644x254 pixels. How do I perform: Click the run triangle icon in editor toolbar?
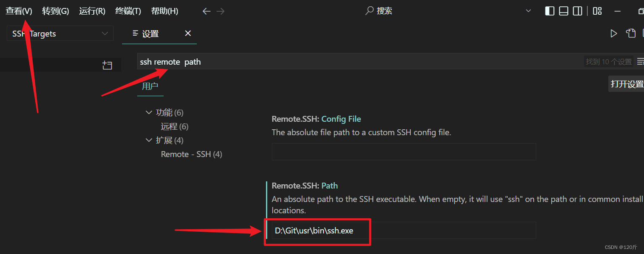(x=614, y=34)
